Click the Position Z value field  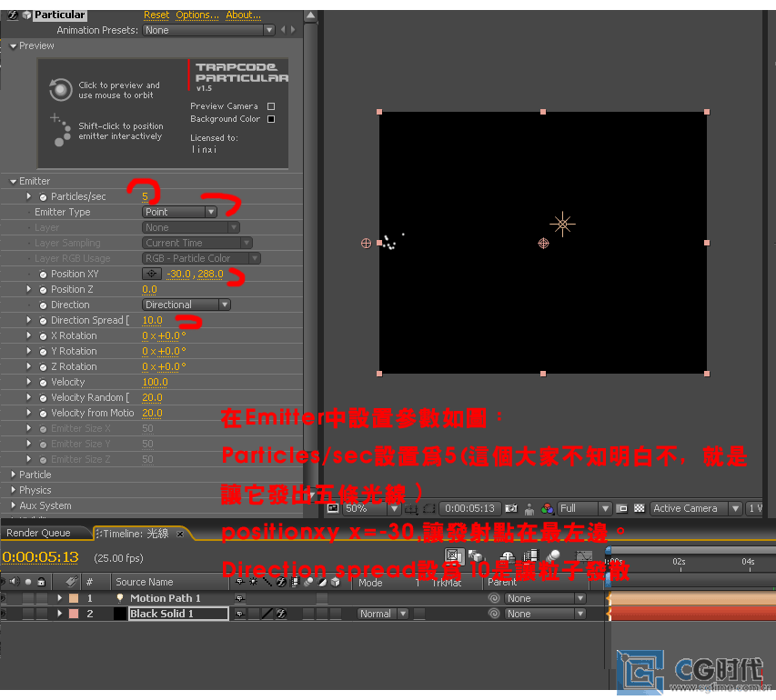(149, 290)
